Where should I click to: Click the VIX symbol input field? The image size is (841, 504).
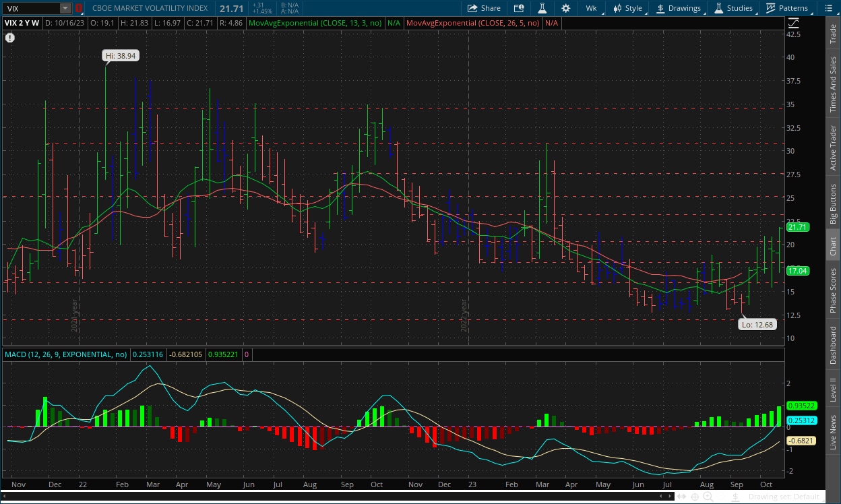pyautogui.click(x=32, y=8)
